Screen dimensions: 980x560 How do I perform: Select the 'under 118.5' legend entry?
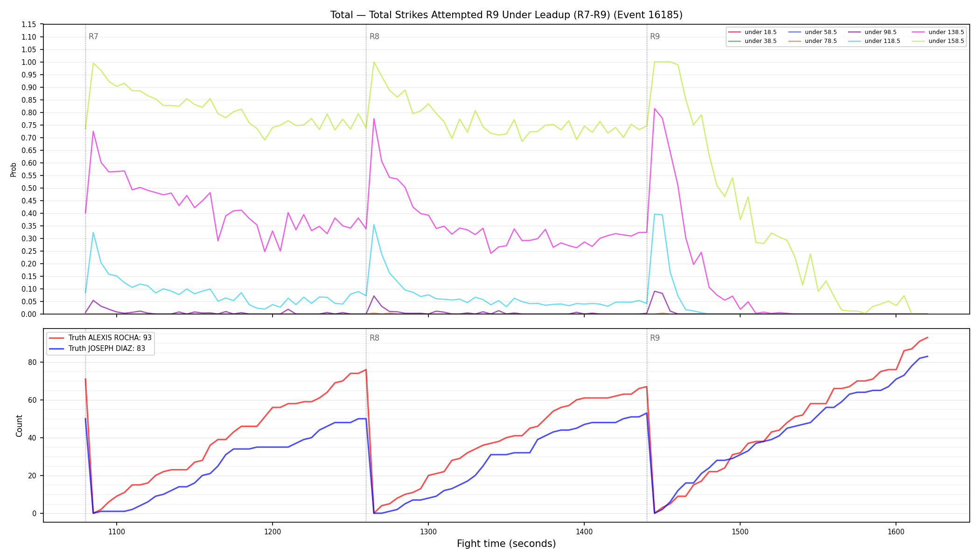click(x=875, y=41)
